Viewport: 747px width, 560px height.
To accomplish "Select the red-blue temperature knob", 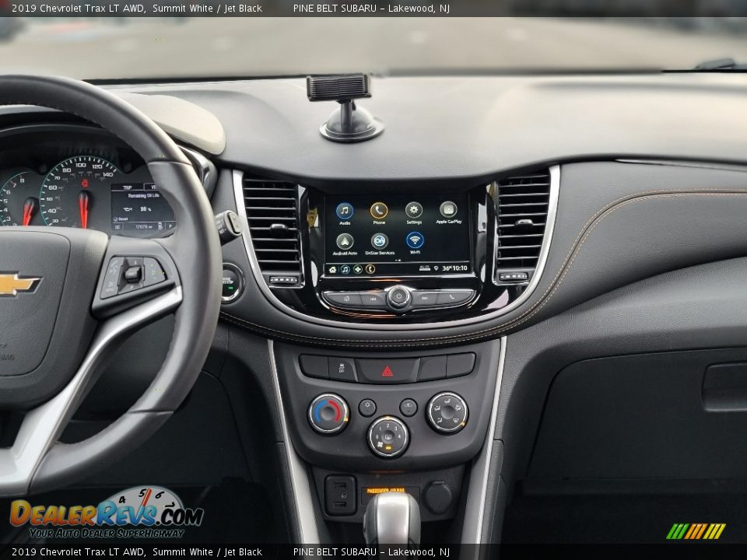I will (328, 413).
